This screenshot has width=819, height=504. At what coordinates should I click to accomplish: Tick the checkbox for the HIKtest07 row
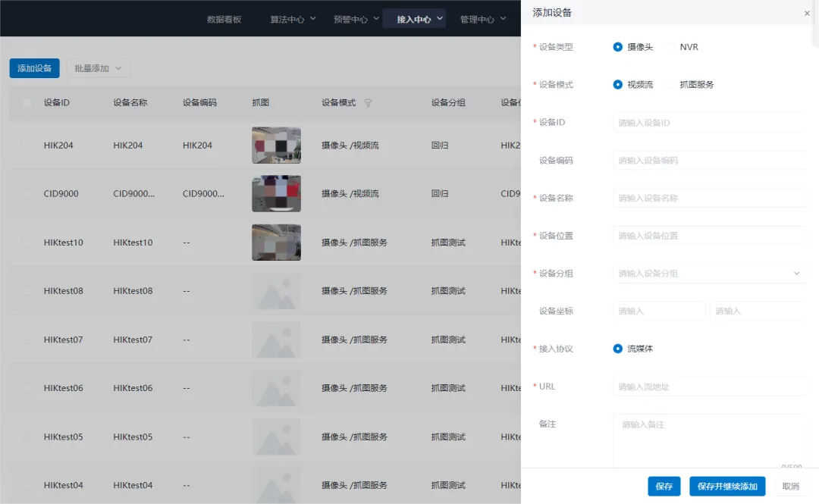27,340
